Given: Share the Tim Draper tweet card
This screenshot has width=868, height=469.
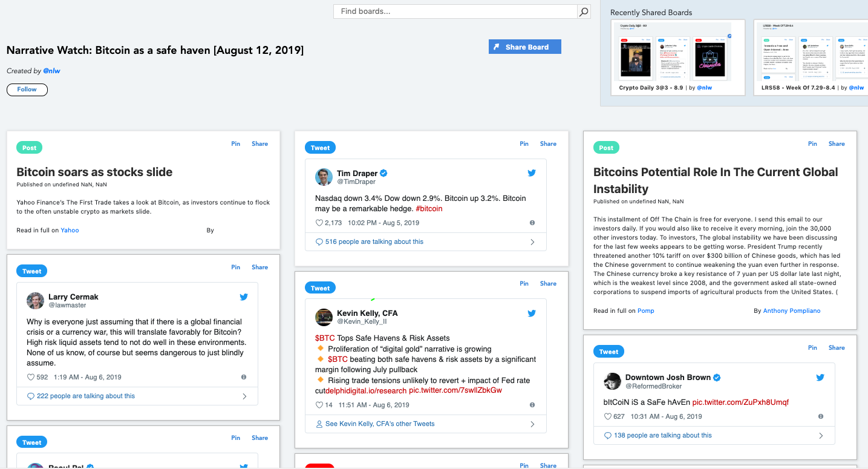Looking at the screenshot, I should coord(549,144).
